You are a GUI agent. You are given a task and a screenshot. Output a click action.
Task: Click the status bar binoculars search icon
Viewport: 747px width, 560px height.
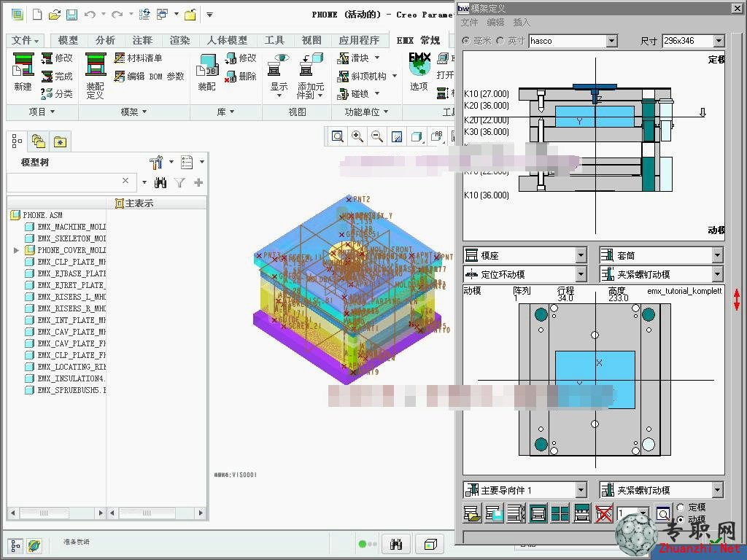click(396, 544)
